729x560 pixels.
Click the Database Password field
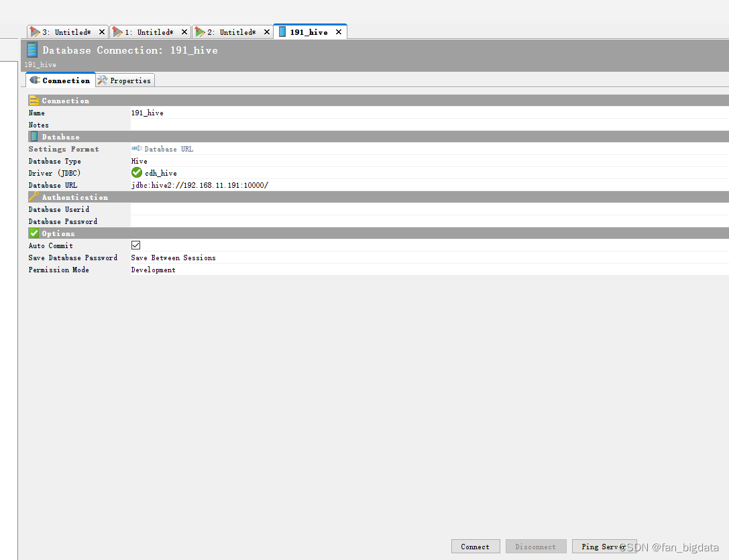click(430, 221)
